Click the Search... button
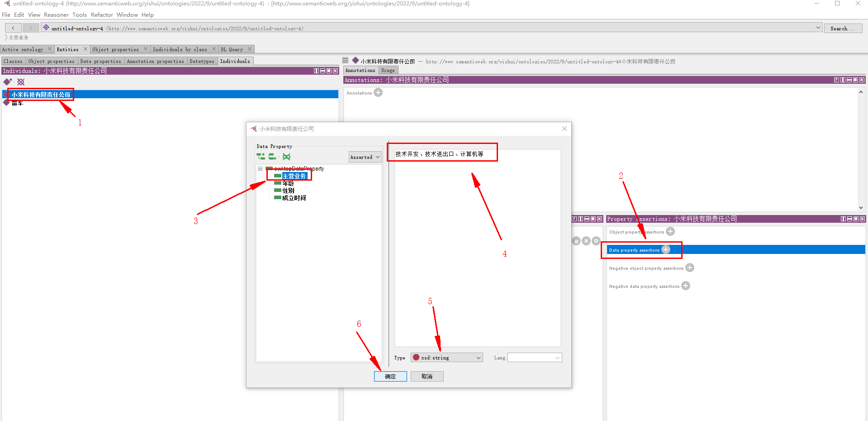868x421 pixels. (843, 28)
